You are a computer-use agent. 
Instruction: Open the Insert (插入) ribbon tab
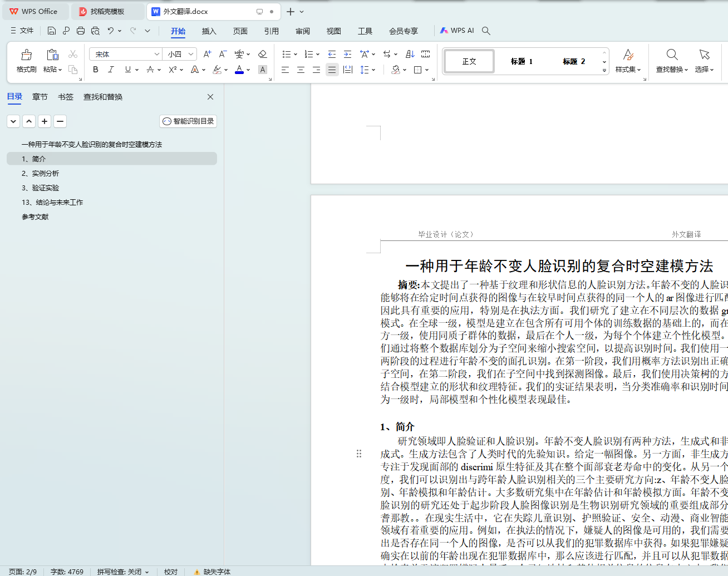click(209, 31)
